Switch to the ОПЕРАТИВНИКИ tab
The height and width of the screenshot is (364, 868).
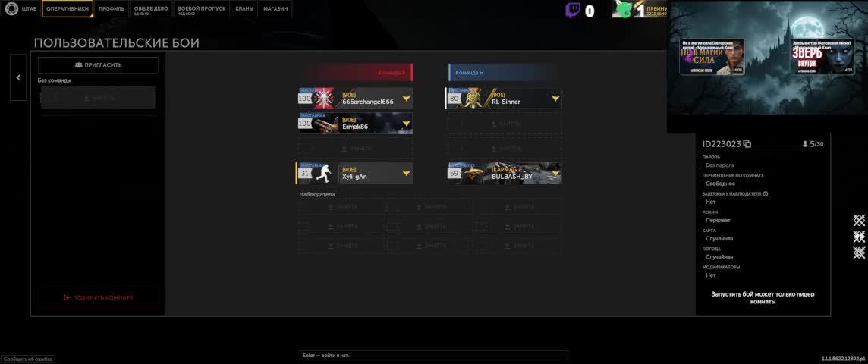tap(68, 9)
